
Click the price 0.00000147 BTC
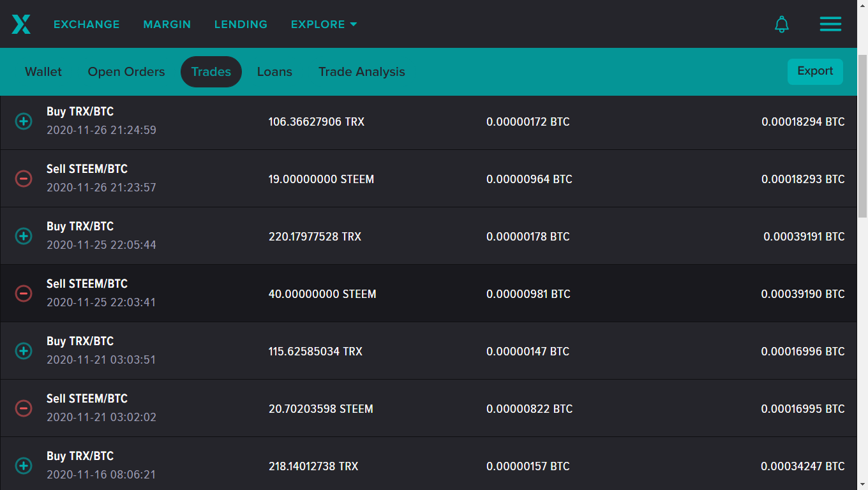(x=528, y=351)
